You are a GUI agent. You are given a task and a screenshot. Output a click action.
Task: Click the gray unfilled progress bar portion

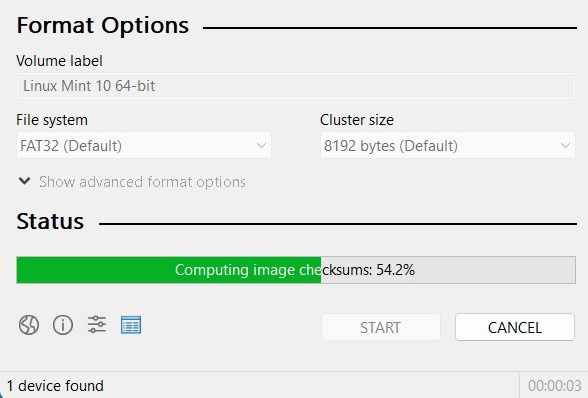(448, 270)
